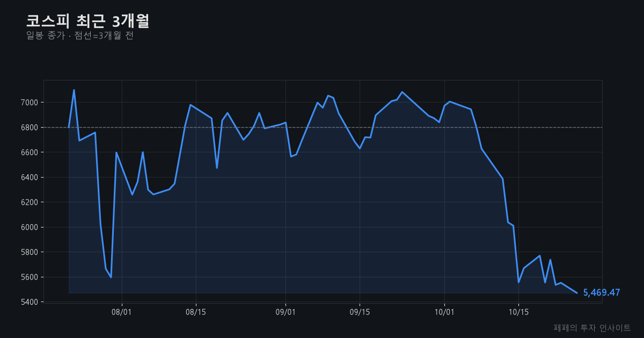
Task: Click the 09/01 date axis label
Action: [286, 312]
